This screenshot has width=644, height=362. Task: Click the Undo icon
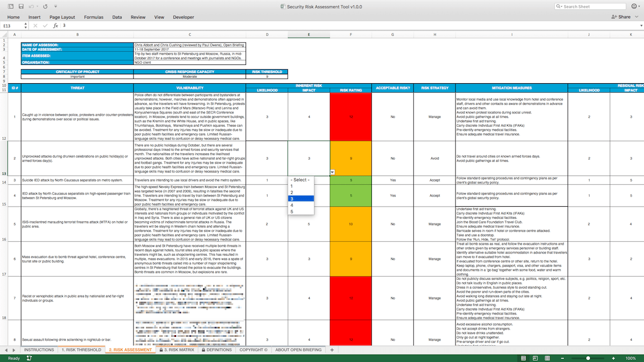(31, 6)
